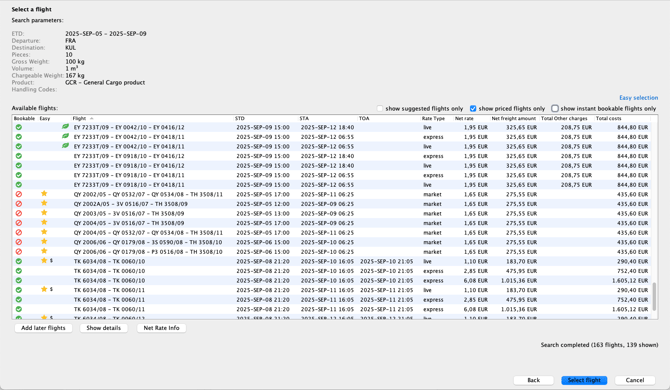Viewport: 670px width, 390px height.
Task: Click not-bookable icon for QY 2003/05 flight
Action: click(18, 214)
